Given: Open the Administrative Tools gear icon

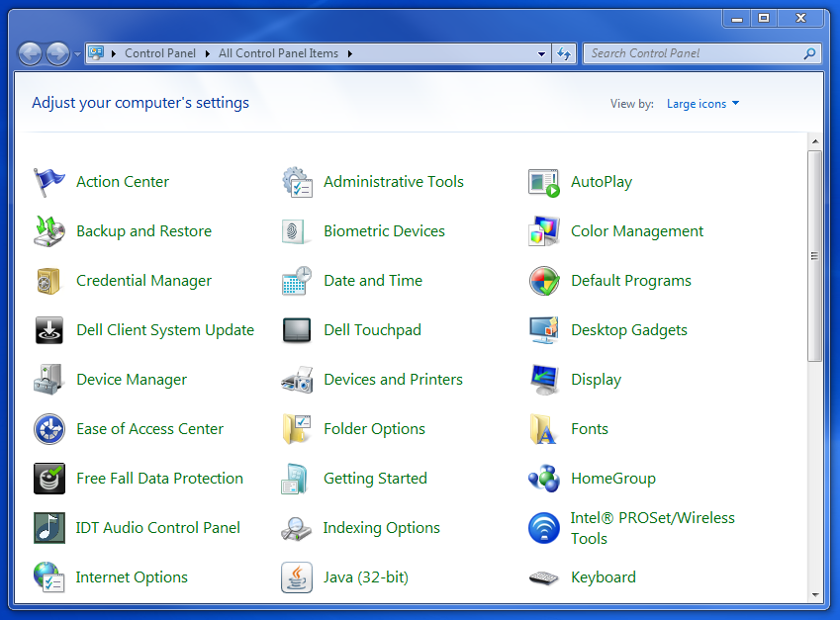Looking at the screenshot, I should click(298, 182).
